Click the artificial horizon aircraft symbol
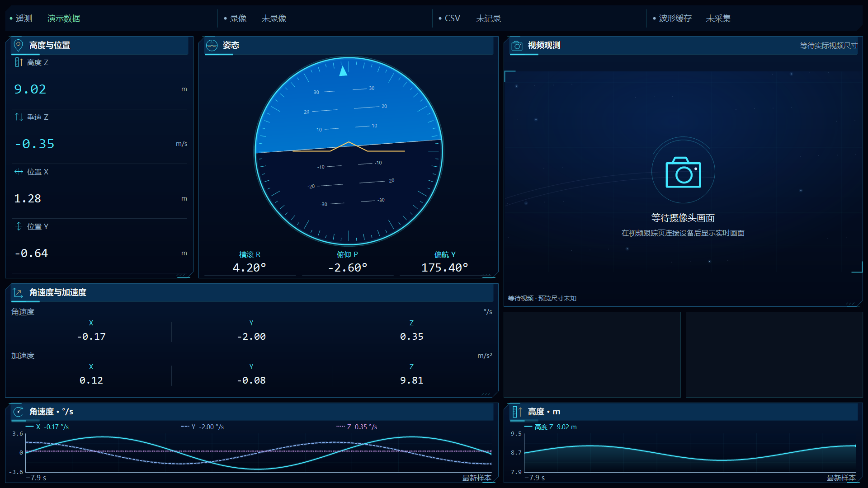This screenshot has height=488, width=868. pos(349,147)
